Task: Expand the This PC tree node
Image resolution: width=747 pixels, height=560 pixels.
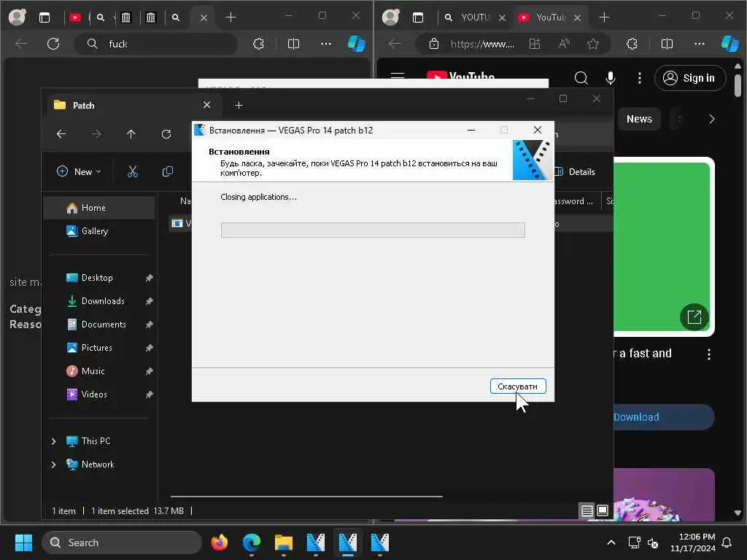Action: tap(53, 441)
